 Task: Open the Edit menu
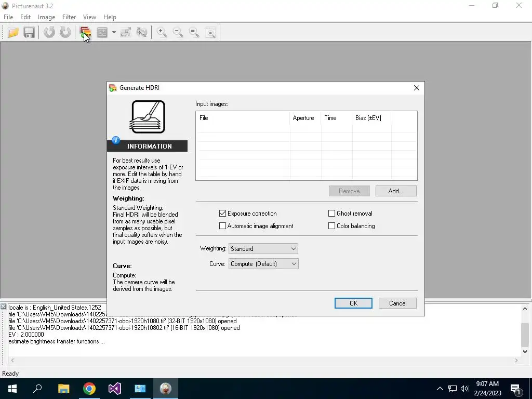pyautogui.click(x=25, y=17)
